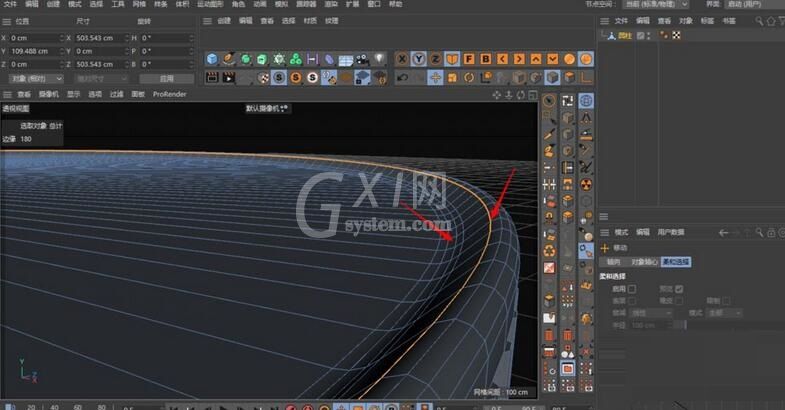The width and height of the screenshot is (785, 410).
Task: Click the 应用 apply button
Action: click(166, 79)
